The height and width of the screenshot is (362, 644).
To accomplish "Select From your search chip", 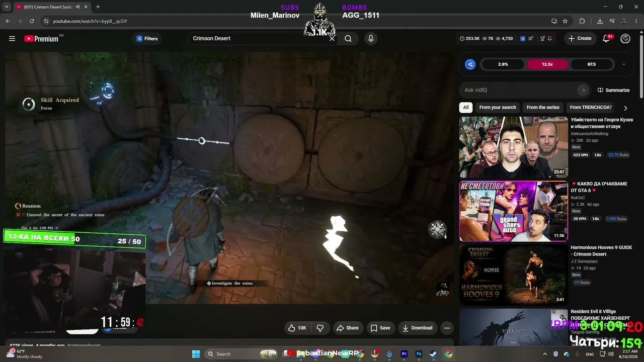I will 498,107.
